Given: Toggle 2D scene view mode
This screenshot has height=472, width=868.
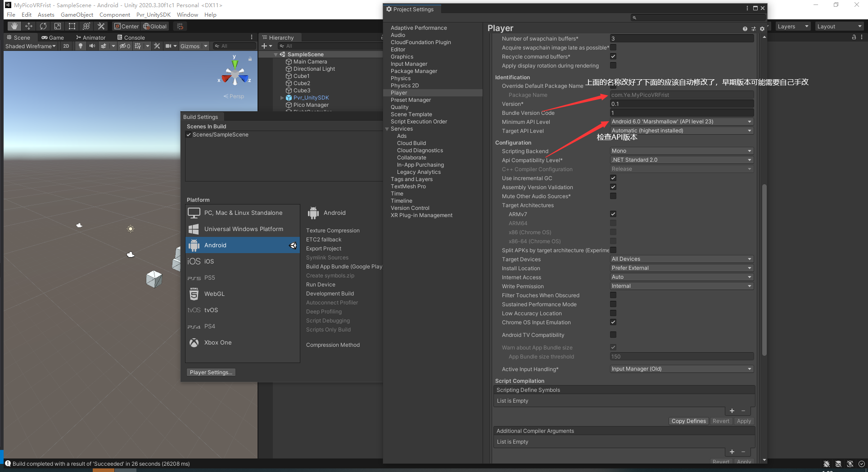Looking at the screenshot, I should tap(66, 46).
